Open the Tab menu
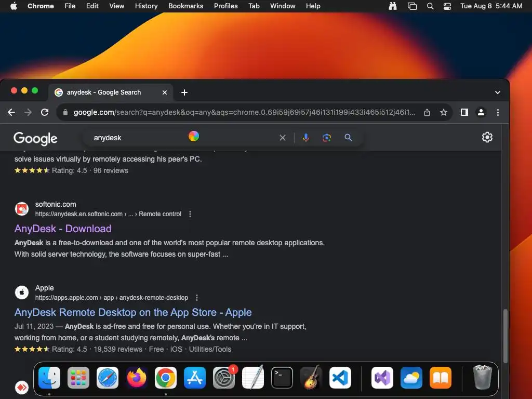The width and height of the screenshot is (532, 399). [x=254, y=6]
